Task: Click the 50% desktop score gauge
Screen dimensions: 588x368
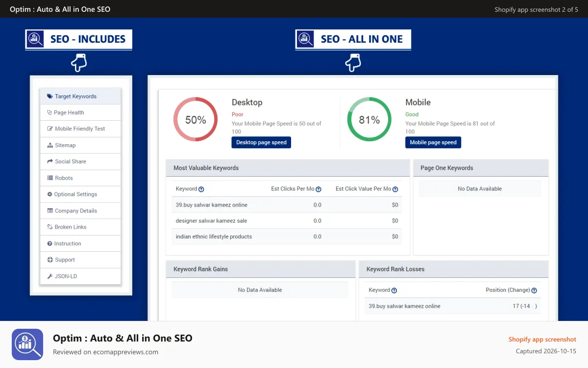Action: (x=196, y=120)
